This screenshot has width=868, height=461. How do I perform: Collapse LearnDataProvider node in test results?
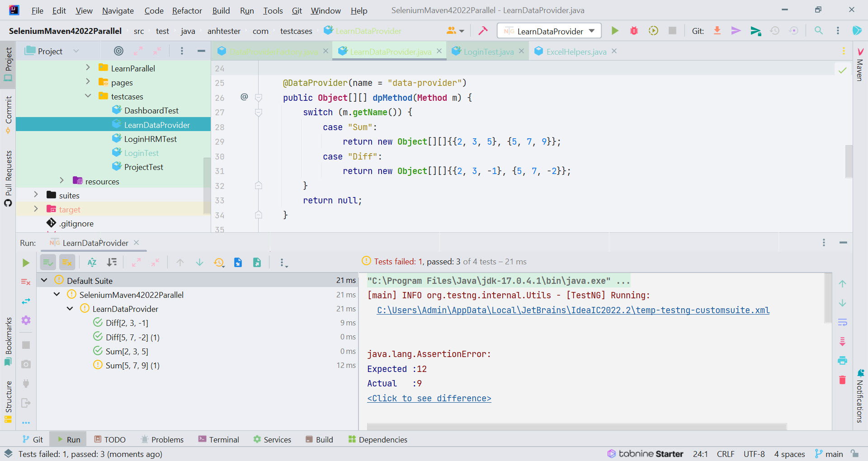tap(70, 309)
